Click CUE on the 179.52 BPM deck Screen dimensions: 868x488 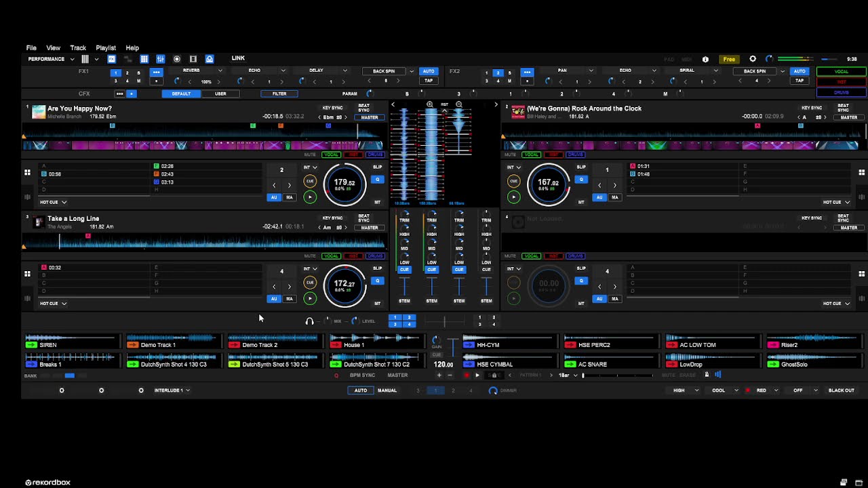tap(310, 181)
